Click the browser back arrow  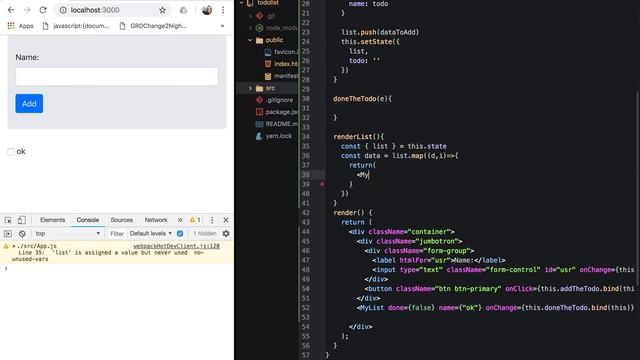pyautogui.click(x=11, y=10)
